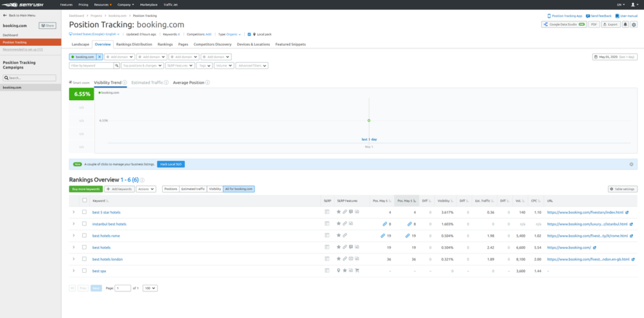
Task: Select checkbox for best hotels london
Action: click(85, 259)
